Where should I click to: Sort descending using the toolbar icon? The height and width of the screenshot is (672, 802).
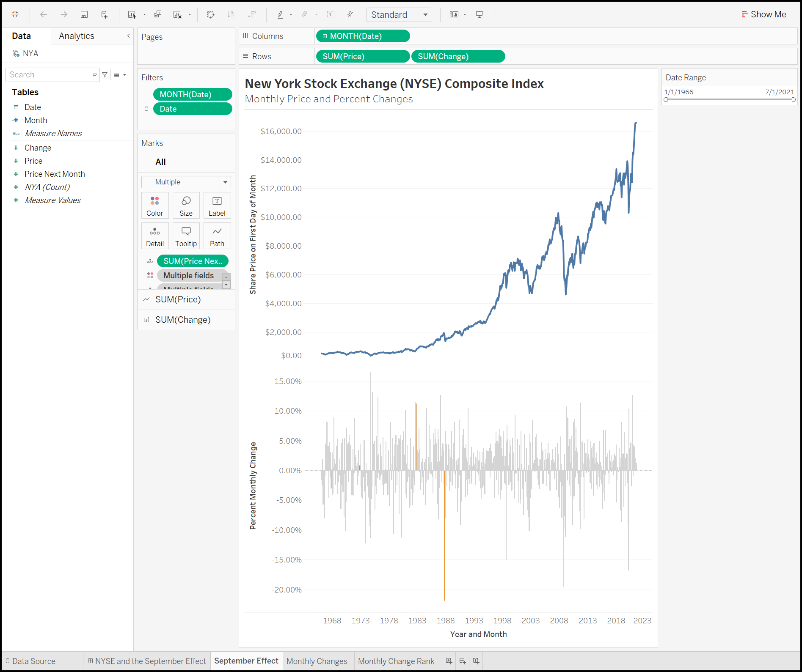tap(252, 14)
